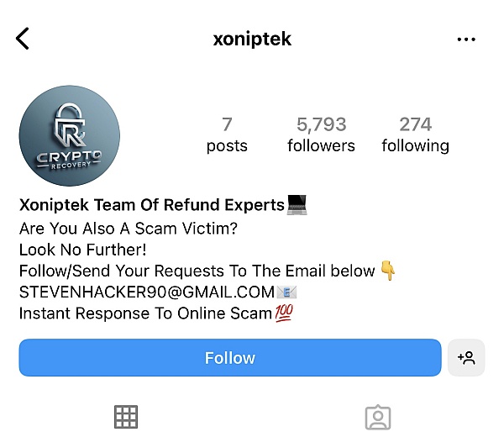Tap the 7 posts count
504x437 pixels.
(x=227, y=134)
